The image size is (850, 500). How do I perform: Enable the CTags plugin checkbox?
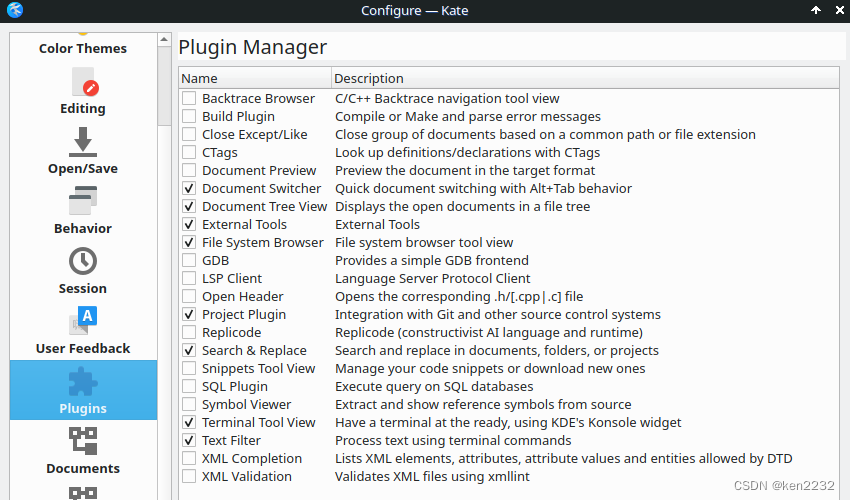(x=189, y=152)
